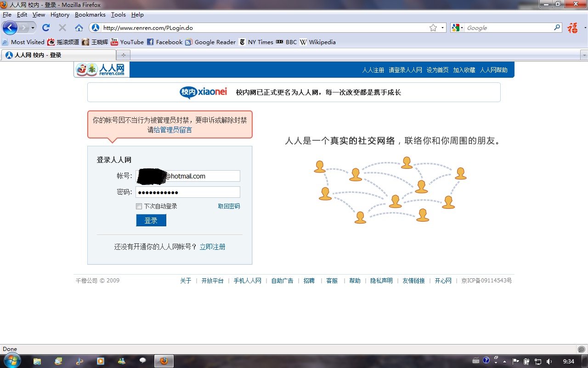Open the View menu
Screen dimensions: 588x368
click(x=39, y=15)
